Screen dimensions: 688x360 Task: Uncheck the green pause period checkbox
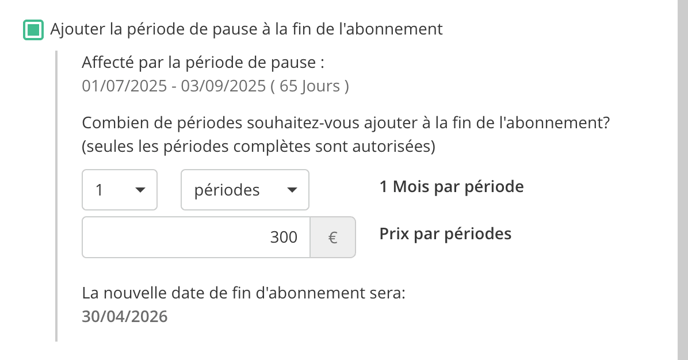pyautogui.click(x=33, y=30)
